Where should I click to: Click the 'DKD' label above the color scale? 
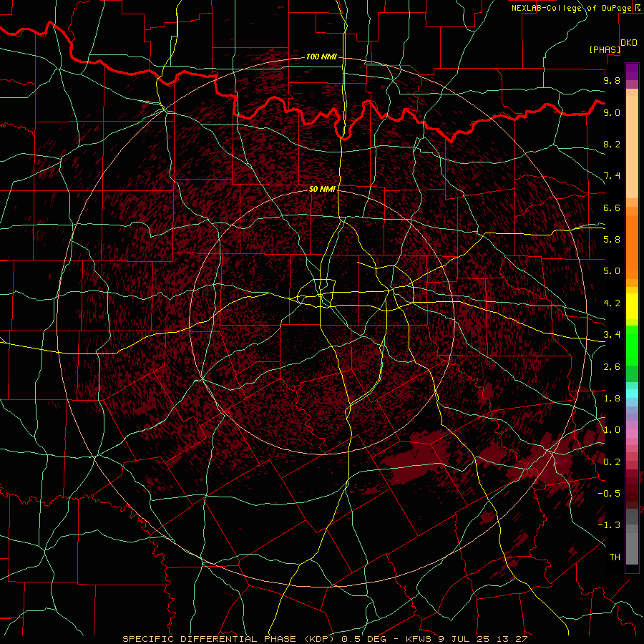[x=629, y=43]
